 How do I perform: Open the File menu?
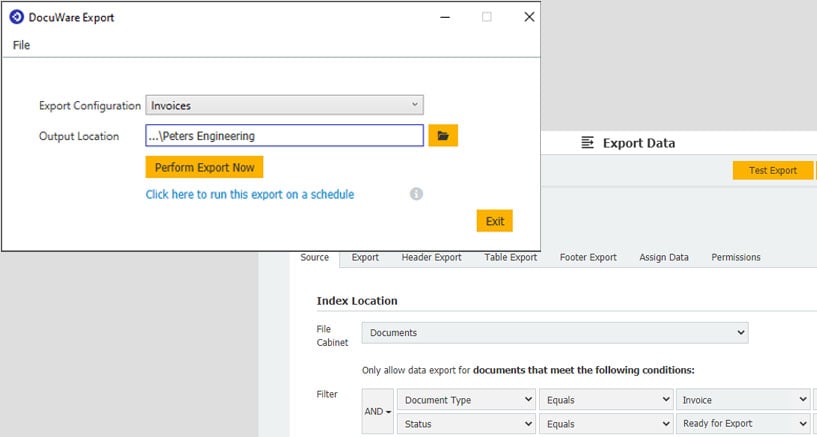point(21,45)
